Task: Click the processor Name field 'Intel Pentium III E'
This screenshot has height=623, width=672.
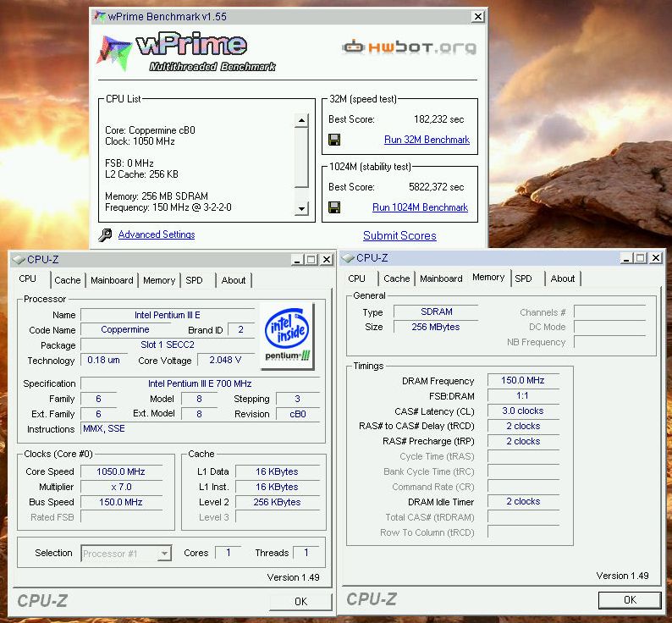Action: coord(168,315)
